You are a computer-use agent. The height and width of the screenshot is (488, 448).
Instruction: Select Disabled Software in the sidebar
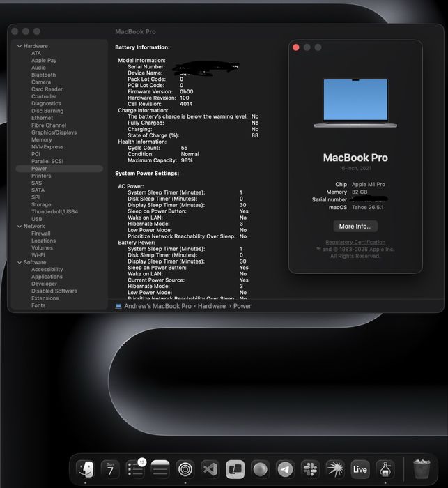pos(54,291)
